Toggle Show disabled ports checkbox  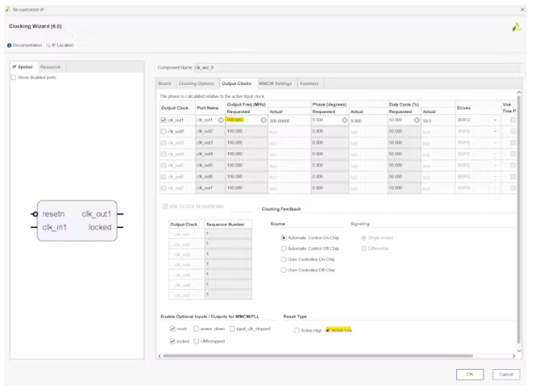coord(14,77)
